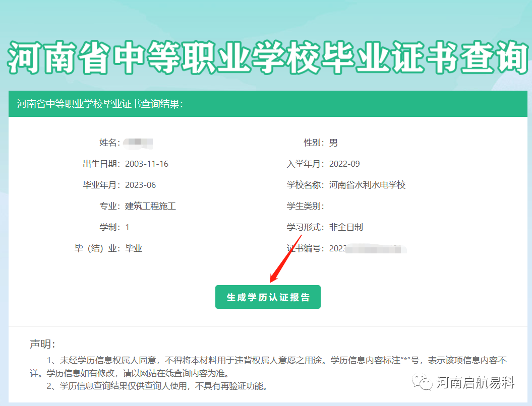
Task: Click the enrollment date 2022-09
Action: (x=344, y=164)
